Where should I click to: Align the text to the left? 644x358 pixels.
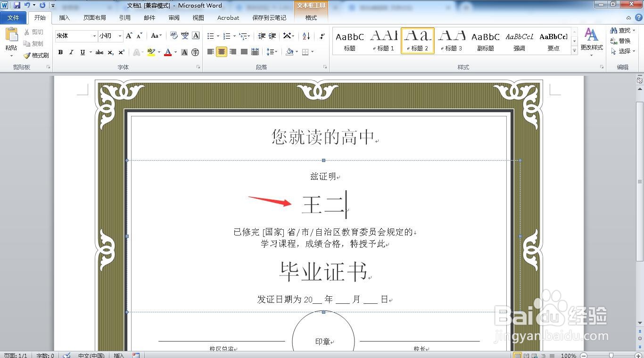[x=210, y=52]
